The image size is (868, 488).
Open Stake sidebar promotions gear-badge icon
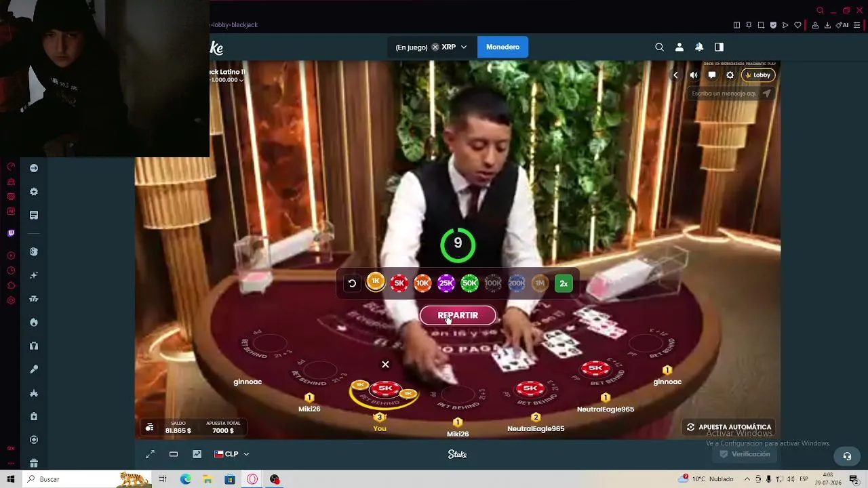[x=34, y=192]
